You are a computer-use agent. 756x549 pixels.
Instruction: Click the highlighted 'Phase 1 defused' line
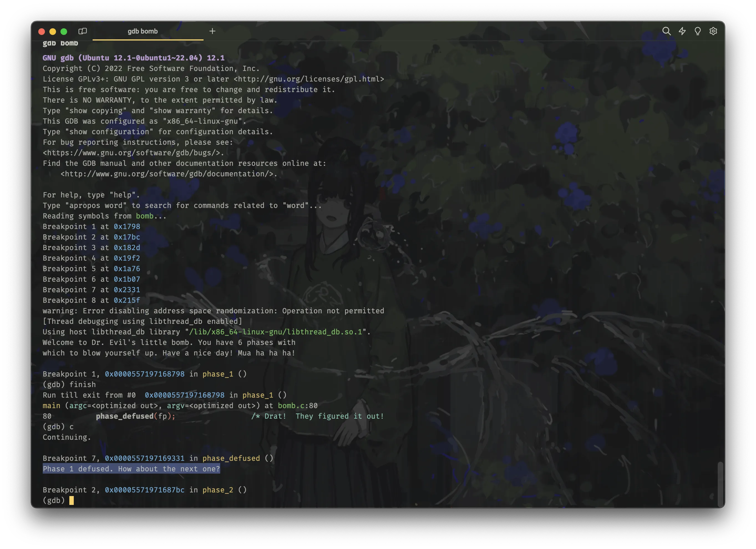point(131,469)
